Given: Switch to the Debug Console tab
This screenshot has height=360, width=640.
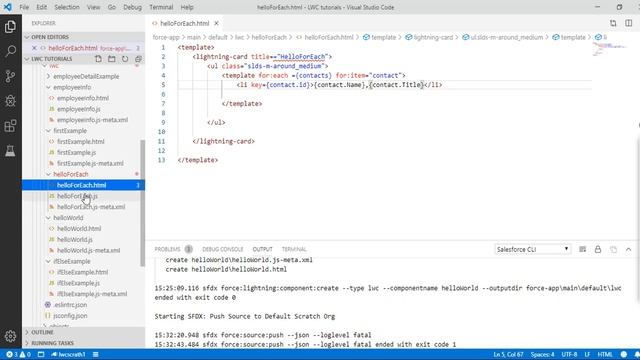Looking at the screenshot, I should (222, 249).
